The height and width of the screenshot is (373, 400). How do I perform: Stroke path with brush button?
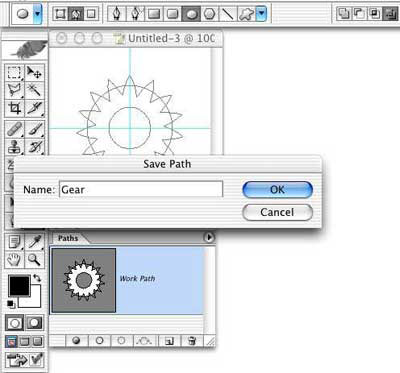click(x=99, y=341)
